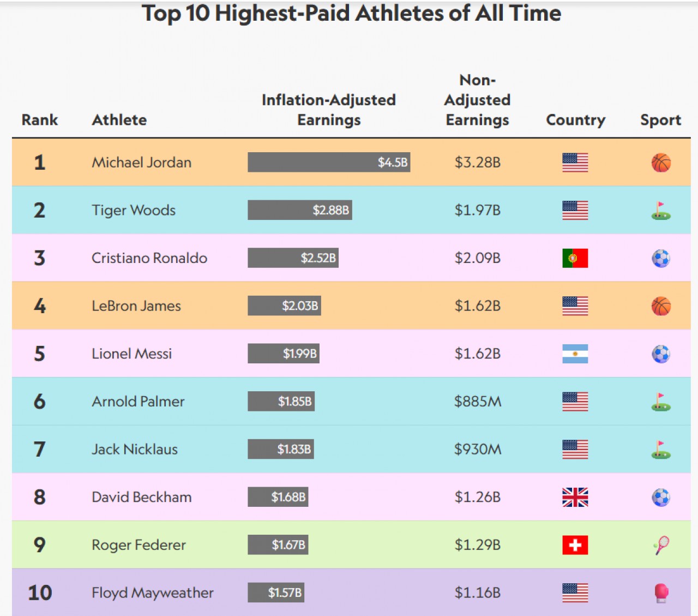Click the golf icon in Tiger Woods' row
698x616 pixels.
tap(661, 211)
